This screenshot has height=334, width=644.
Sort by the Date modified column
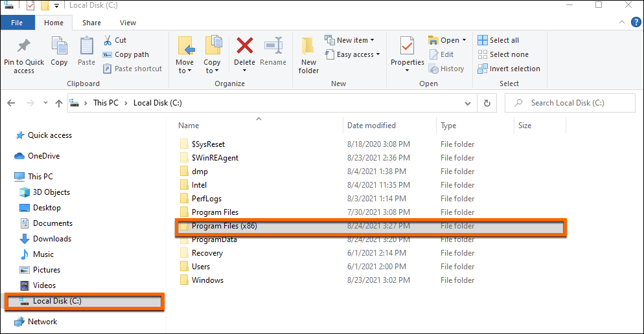coord(371,126)
